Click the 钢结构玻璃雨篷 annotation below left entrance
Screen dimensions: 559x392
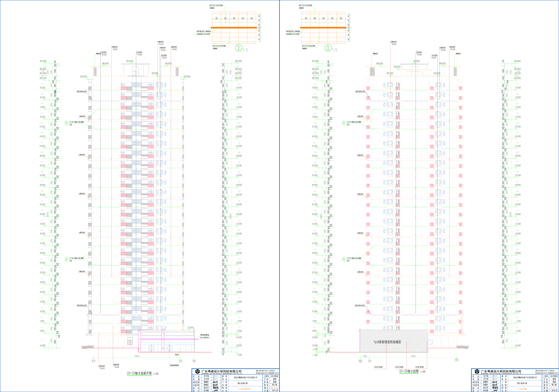point(174,365)
